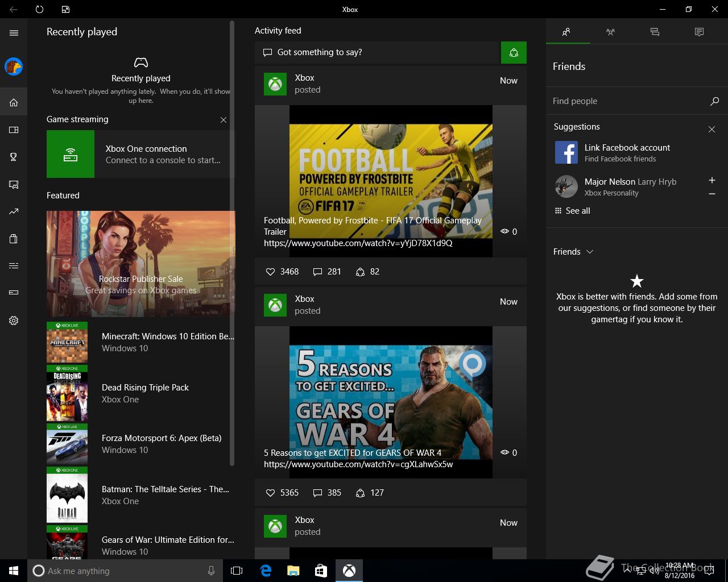The image size is (728, 582).
Task: Dismiss the Game streaming section
Action: (224, 120)
